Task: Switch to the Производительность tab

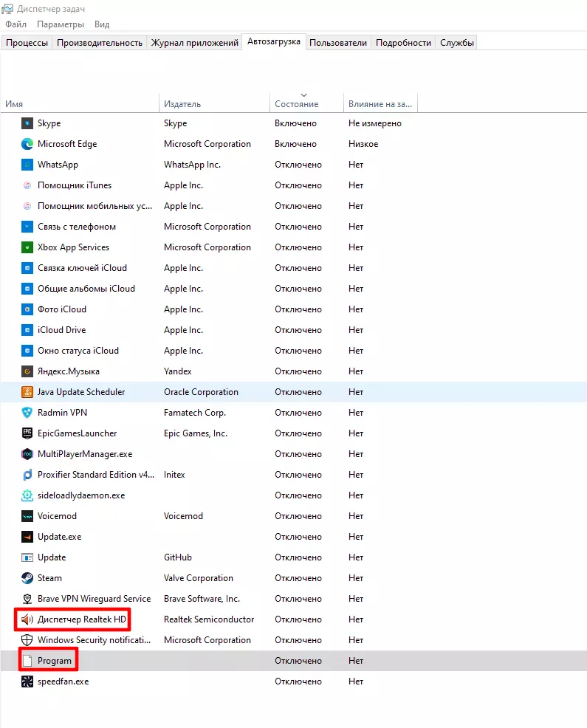Action: (100, 43)
